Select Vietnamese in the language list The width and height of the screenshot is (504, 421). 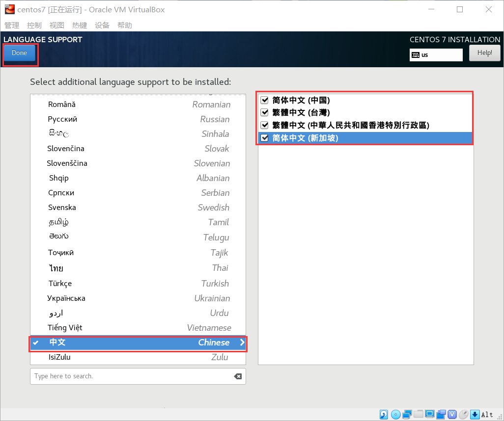(x=138, y=328)
